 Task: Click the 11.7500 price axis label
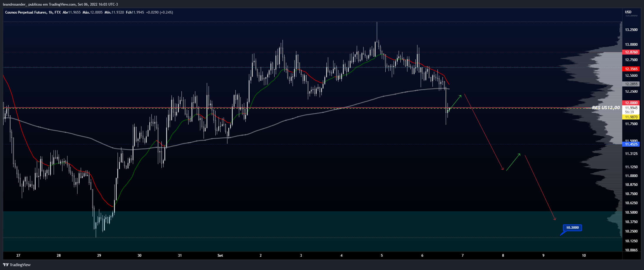tap(631, 124)
